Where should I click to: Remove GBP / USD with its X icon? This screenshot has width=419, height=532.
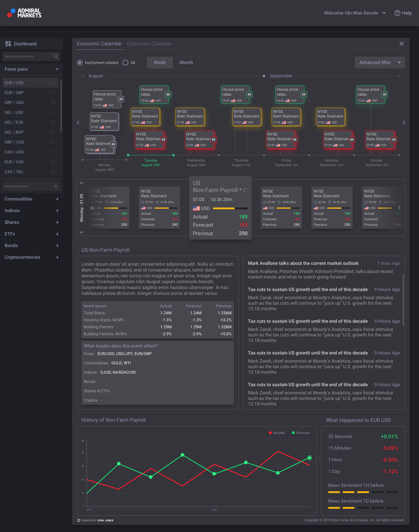pos(53,102)
